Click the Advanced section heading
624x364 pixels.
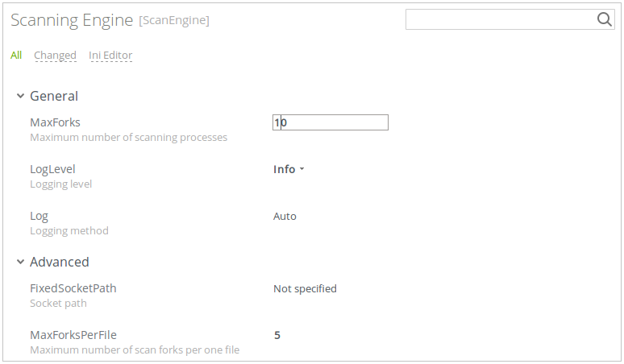tap(59, 263)
